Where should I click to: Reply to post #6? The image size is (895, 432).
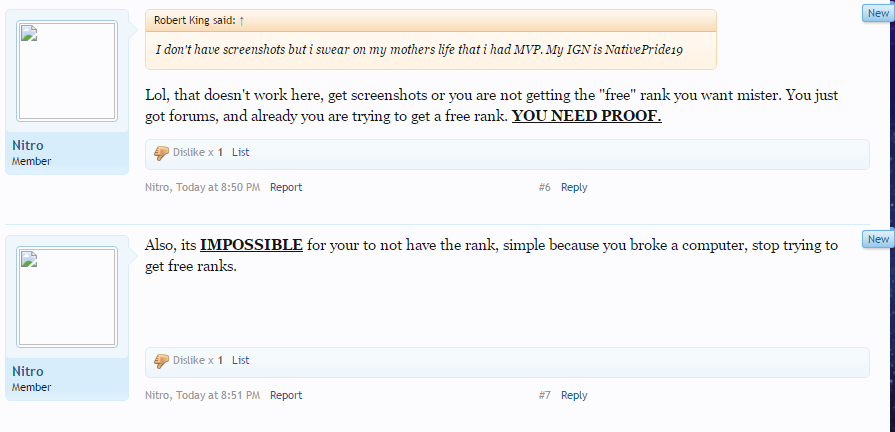pos(574,187)
